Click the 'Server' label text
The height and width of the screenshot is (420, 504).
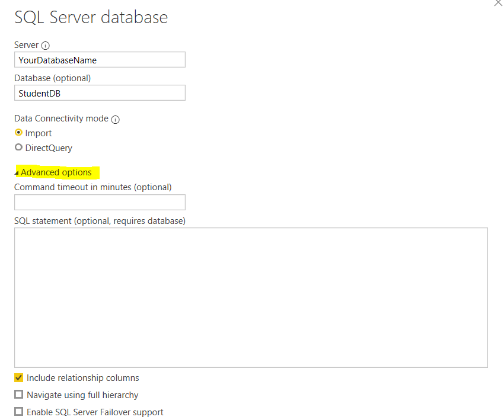tap(26, 45)
